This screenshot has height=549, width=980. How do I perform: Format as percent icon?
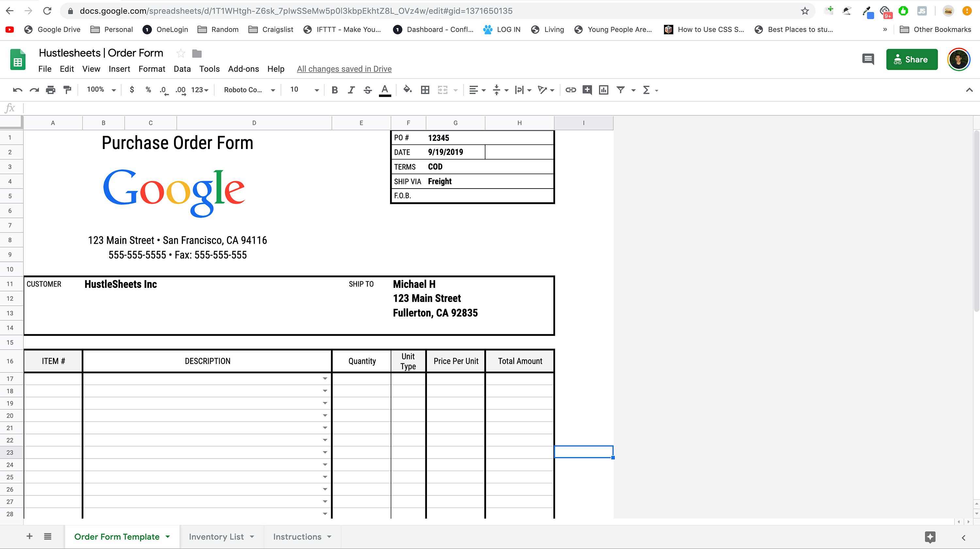coord(148,90)
